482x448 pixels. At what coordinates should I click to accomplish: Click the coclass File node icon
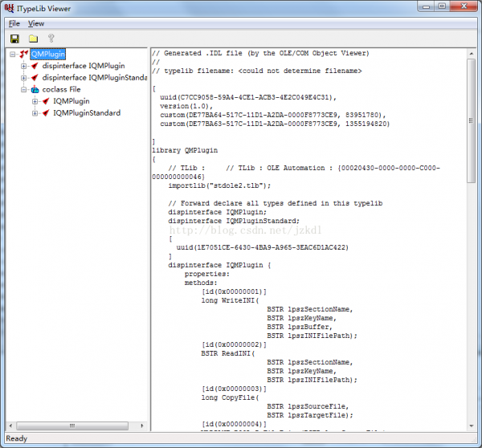click(x=35, y=89)
